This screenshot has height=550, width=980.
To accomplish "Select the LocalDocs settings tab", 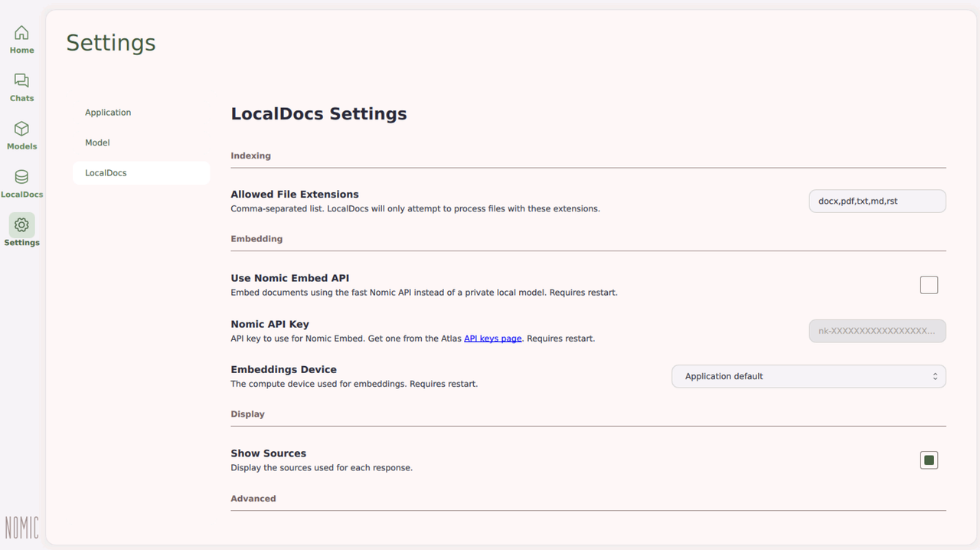I will pos(141,172).
